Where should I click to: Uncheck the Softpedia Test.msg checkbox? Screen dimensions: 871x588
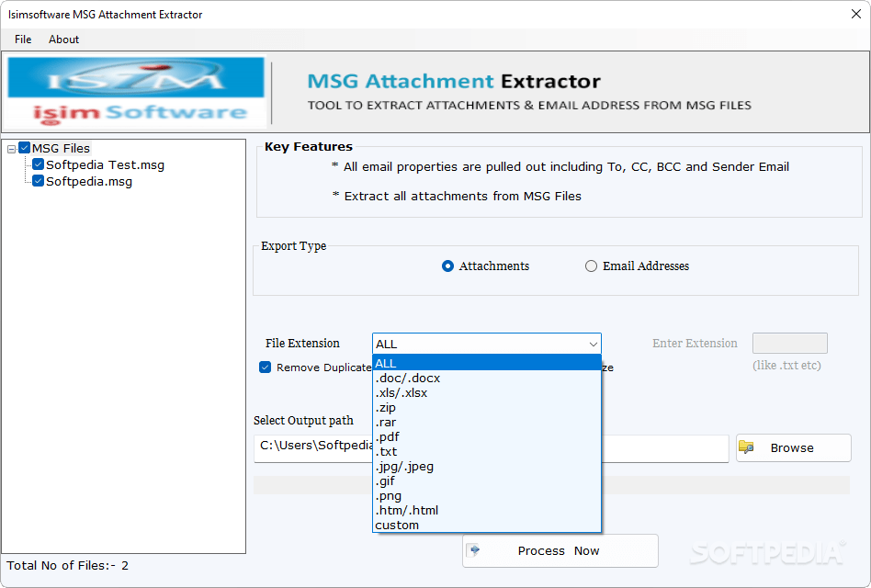point(39,164)
